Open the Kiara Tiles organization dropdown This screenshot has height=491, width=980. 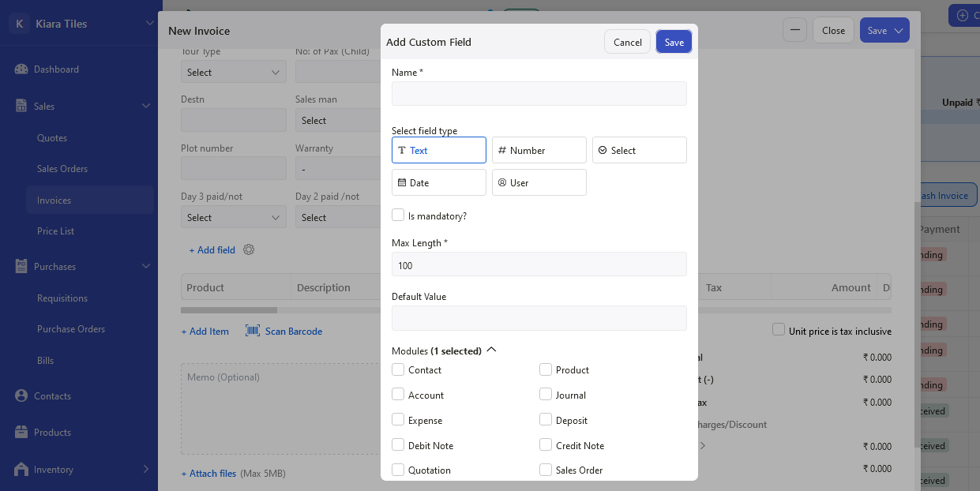tap(150, 24)
